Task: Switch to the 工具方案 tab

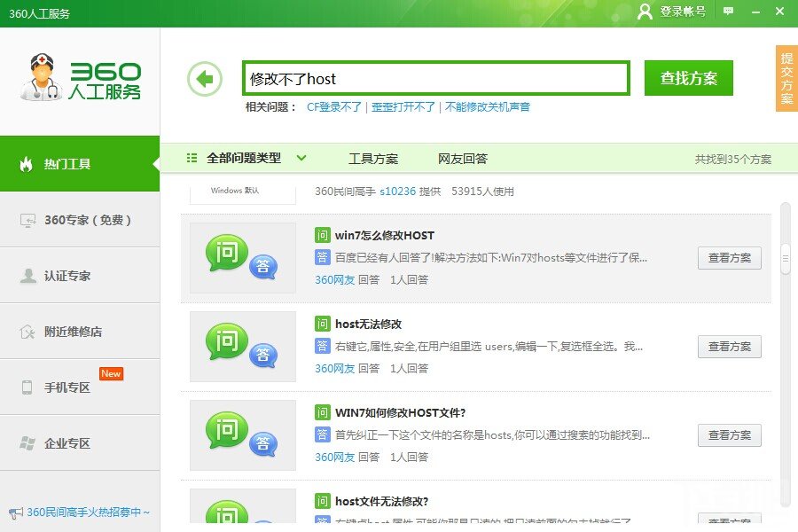Action: click(x=374, y=158)
